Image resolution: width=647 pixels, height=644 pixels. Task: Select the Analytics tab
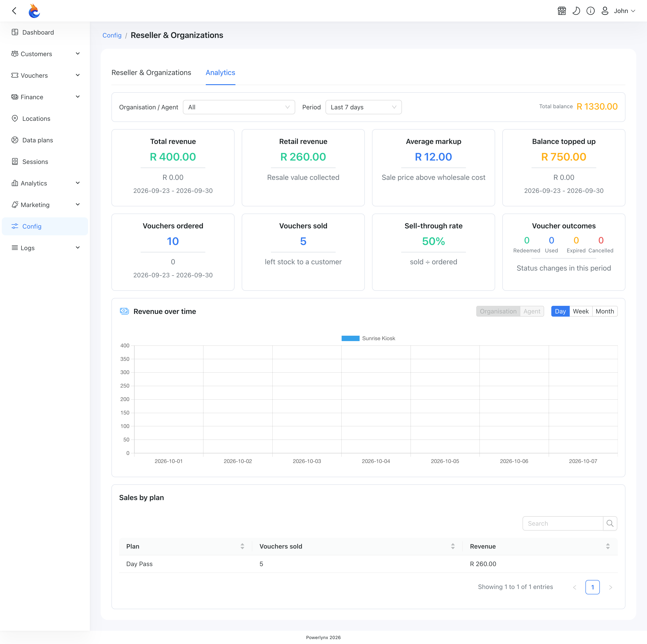(x=220, y=73)
